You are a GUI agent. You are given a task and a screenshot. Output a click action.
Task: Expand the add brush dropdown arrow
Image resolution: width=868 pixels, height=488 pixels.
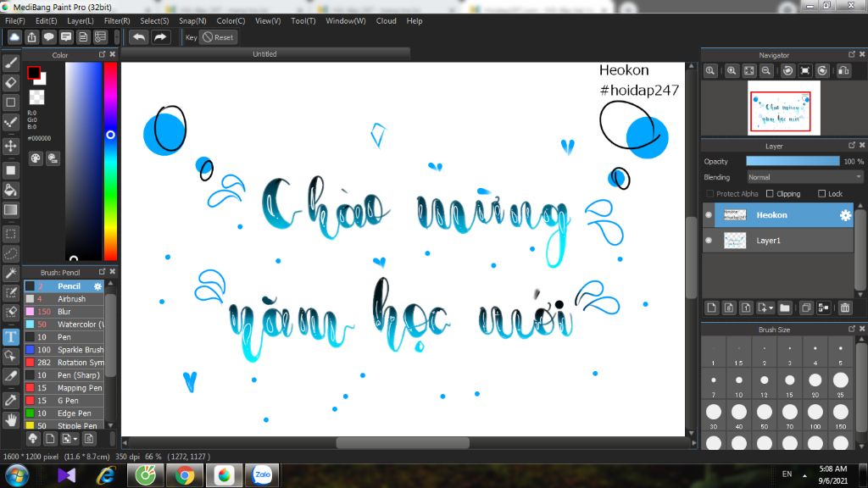tap(75, 440)
